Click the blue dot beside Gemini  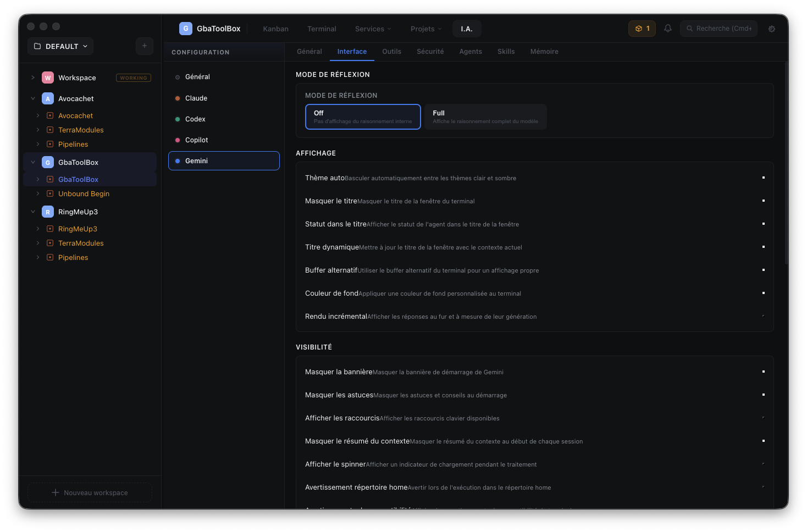pos(178,161)
